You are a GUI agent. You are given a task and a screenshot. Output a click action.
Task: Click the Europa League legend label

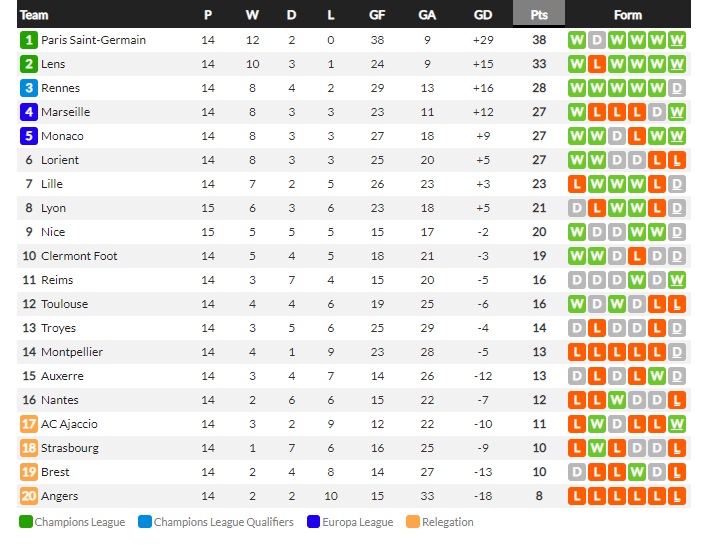tap(358, 522)
